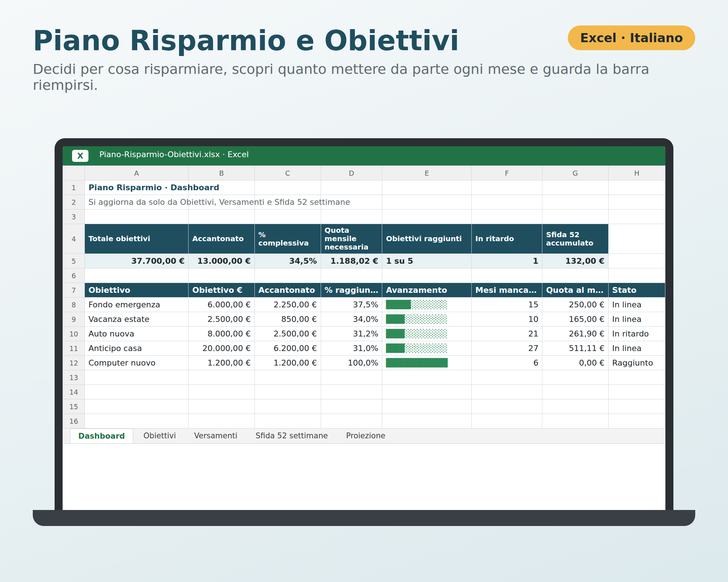Click the Excel · Italiano badge
The height and width of the screenshot is (582, 728).
tap(631, 38)
